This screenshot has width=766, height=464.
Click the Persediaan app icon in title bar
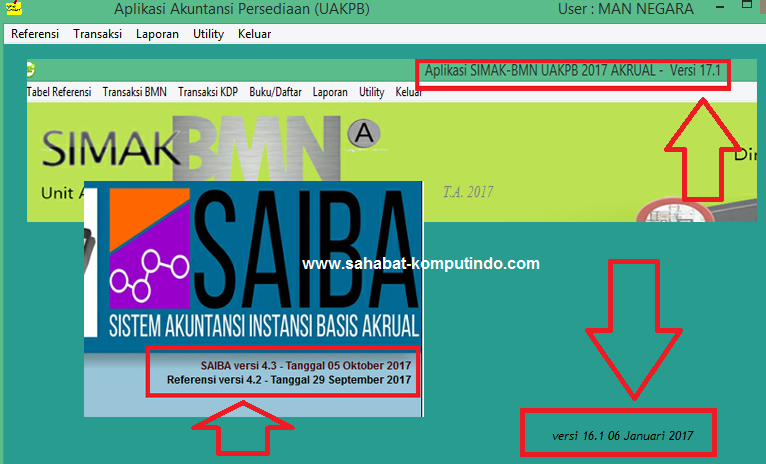pyautogui.click(x=15, y=7)
